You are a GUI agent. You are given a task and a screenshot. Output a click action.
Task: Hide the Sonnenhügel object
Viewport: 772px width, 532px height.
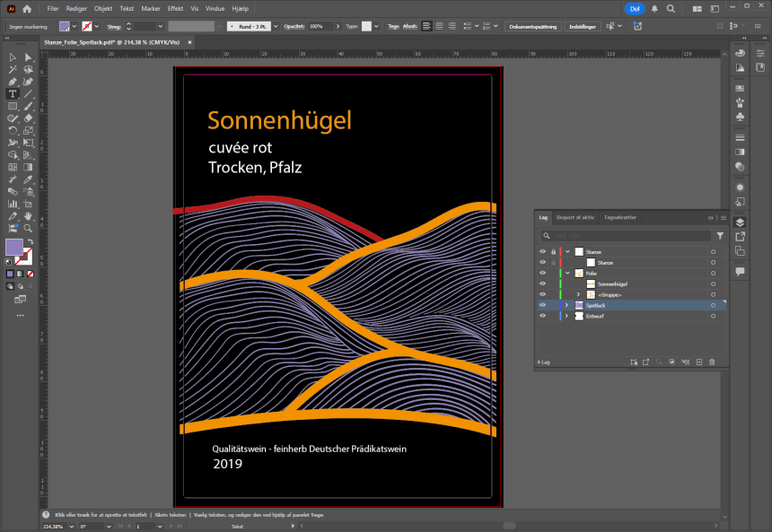tap(542, 284)
